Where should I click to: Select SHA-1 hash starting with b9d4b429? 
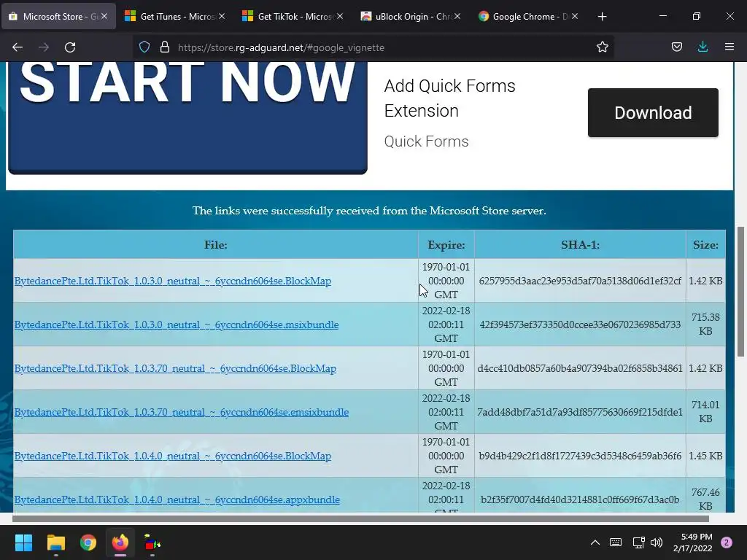(580, 456)
